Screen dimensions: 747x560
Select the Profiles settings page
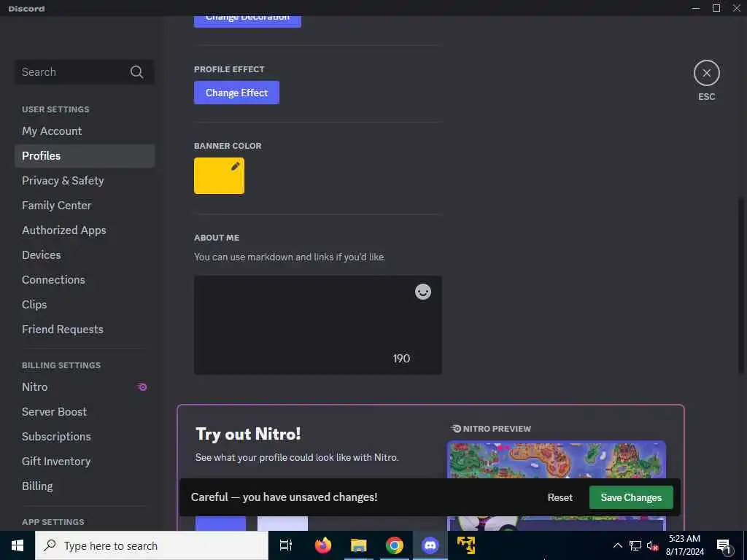click(85, 156)
